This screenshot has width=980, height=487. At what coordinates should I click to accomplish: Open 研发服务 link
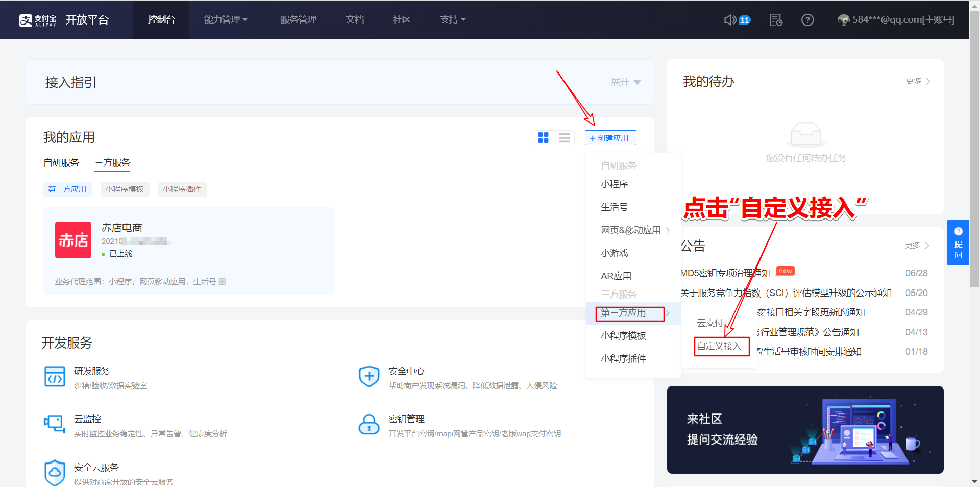[x=92, y=371]
